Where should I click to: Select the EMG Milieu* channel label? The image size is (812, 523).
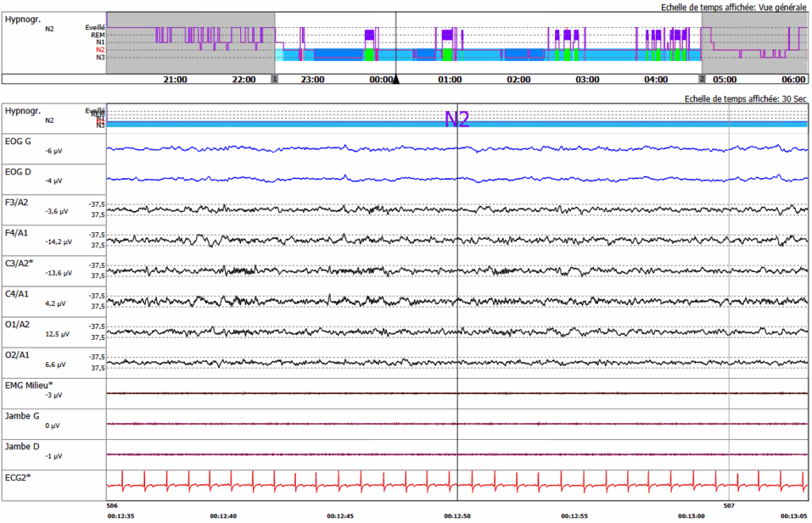coord(29,385)
